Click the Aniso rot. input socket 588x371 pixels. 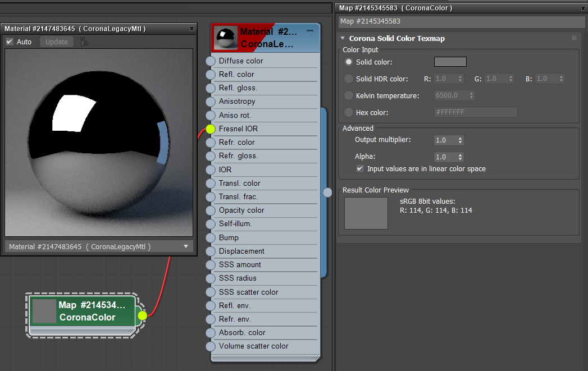tap(211, 116)
